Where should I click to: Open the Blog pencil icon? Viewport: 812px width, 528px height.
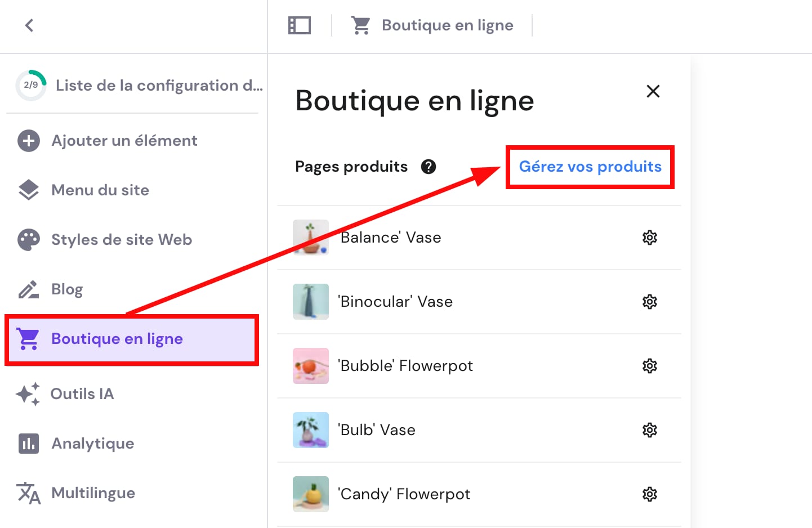pyautogui.click(x=28, y=289)
